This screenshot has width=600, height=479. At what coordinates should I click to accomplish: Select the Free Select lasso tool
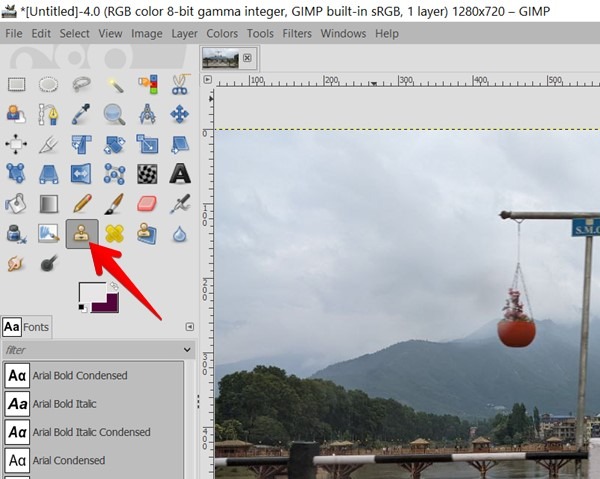click(81, 84)
